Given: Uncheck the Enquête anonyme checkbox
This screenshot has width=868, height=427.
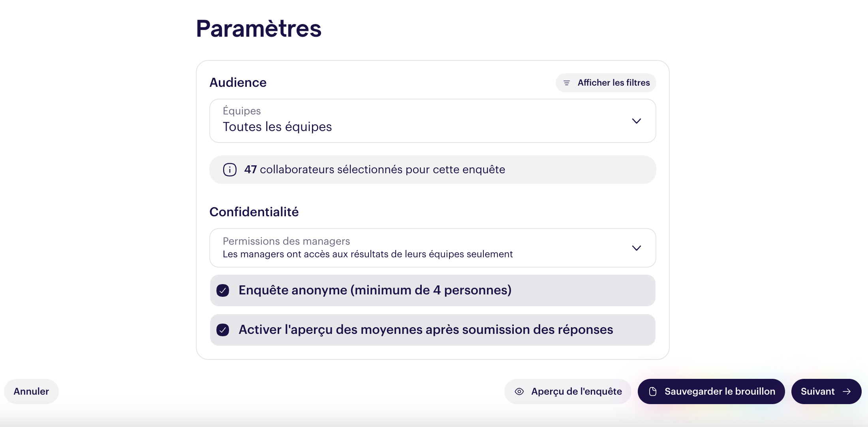Looking at the screenshot, I should pyautogui.click(x=223, y=290).
